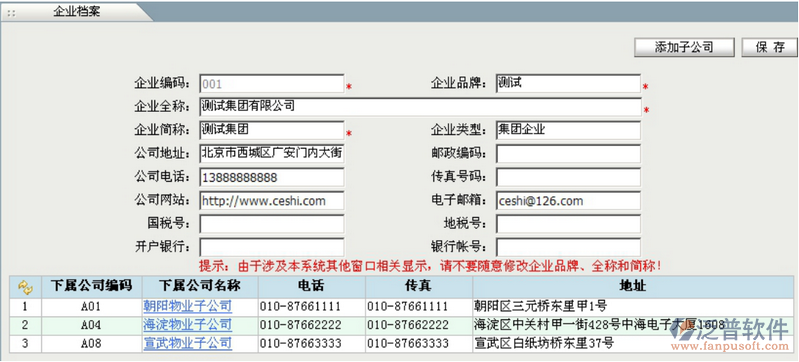799x362 pixels.
Task: Open the 宣武物业子公司 link
Action: (x=188, y=343)
